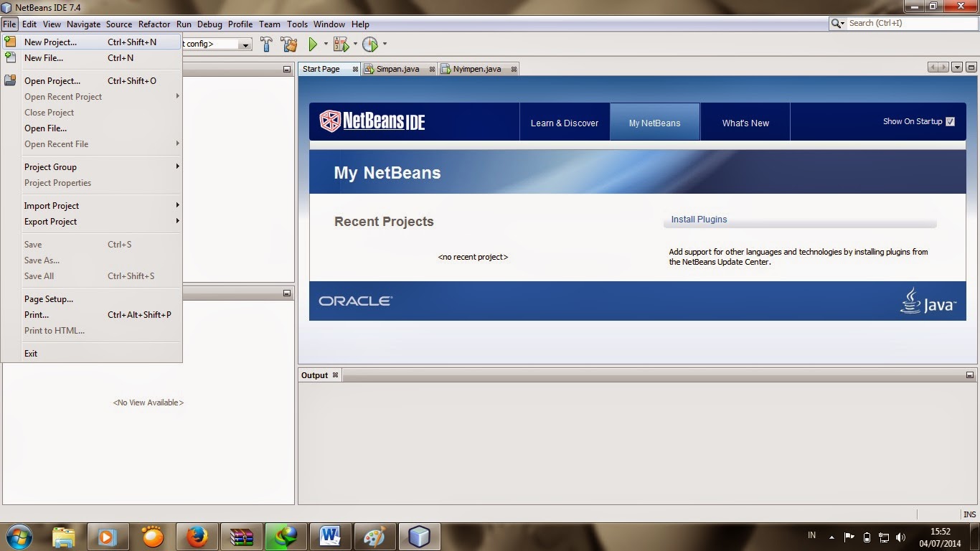Viewport: 980px width, 551px height.
Task: Click the Install Plugins link
Action: pyautogui.click(x=699, y=220)
